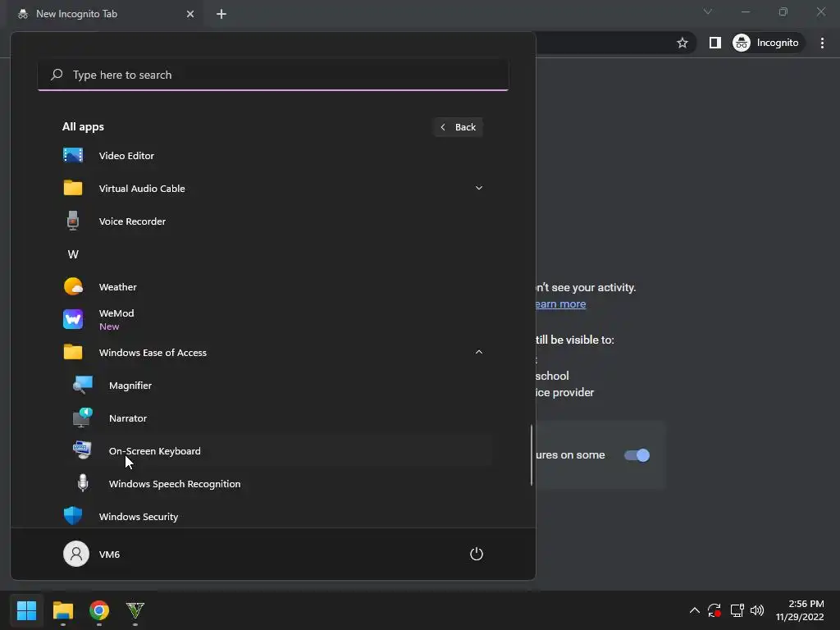
Task: Click the "VM6" user name text
Action: coord(109,555)
